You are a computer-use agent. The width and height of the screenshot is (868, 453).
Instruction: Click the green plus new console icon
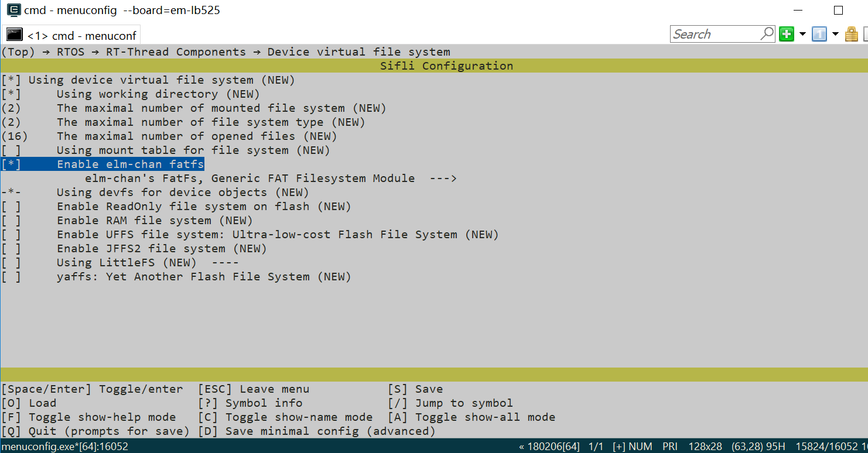coord(786,34)
